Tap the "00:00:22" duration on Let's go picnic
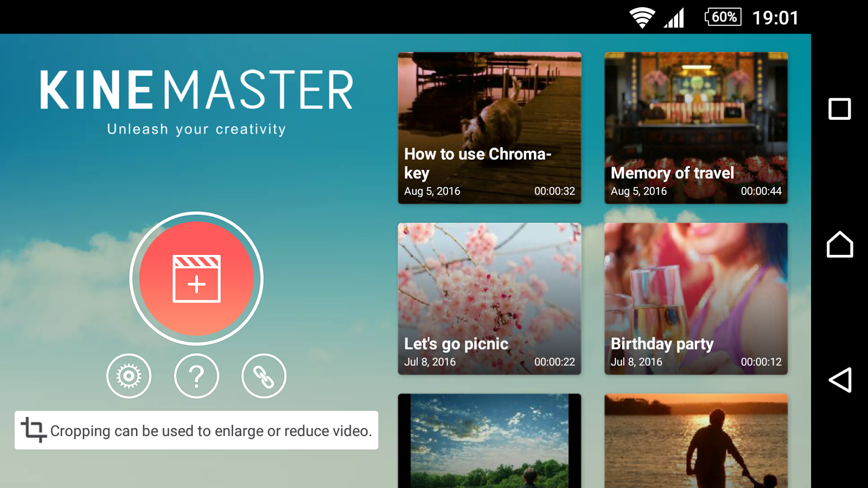The height and width of the screenshot is (488, 868). (x=554, y=362)
